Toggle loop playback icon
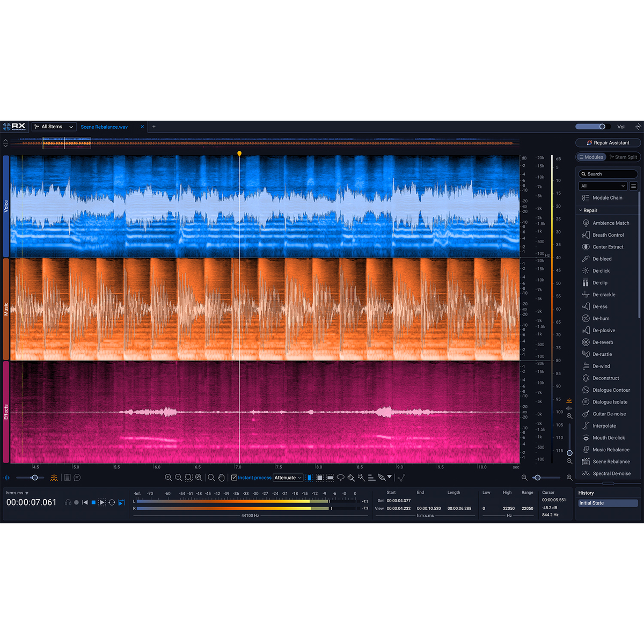 pos(112,502)
